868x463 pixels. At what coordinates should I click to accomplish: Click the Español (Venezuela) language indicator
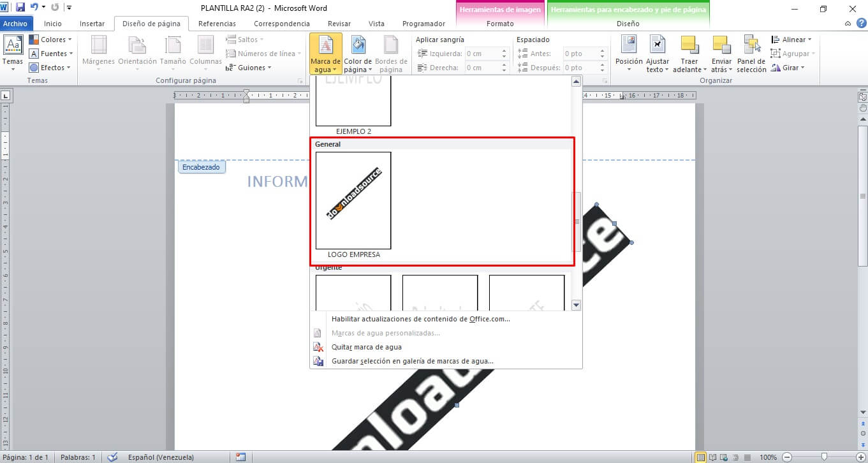tap(161, 457)
